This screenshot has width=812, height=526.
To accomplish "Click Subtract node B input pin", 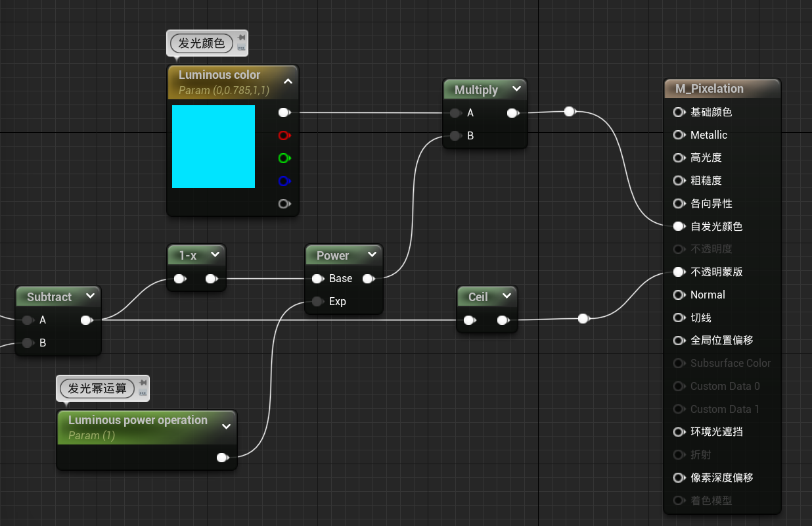I will tap(28, 343).
